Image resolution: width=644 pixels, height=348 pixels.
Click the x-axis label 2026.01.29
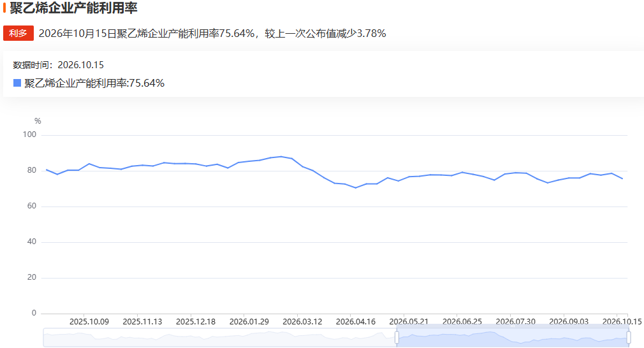pos(249,322)
